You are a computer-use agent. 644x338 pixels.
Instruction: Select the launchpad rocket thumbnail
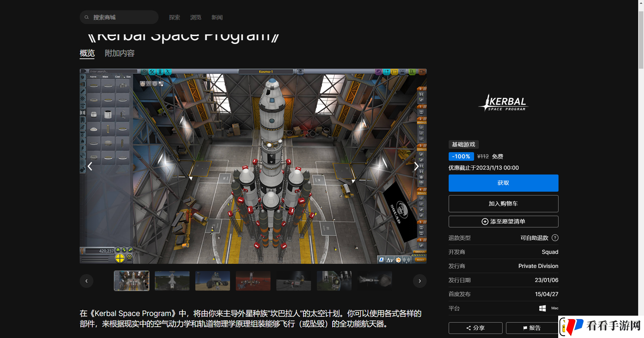[172, 281]
